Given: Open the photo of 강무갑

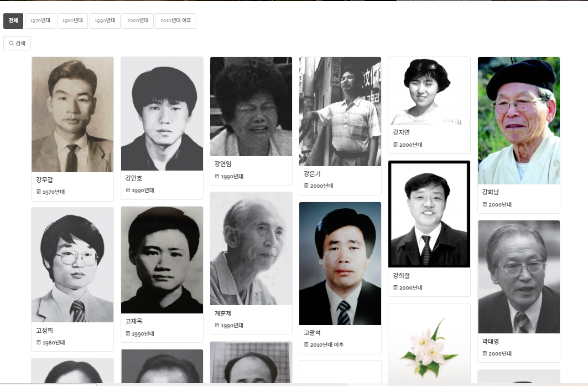Looking at the screenshot, I should 72,115.
